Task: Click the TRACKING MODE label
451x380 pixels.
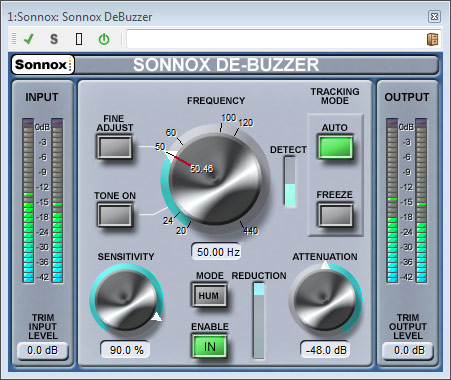Action: [335, 96]
